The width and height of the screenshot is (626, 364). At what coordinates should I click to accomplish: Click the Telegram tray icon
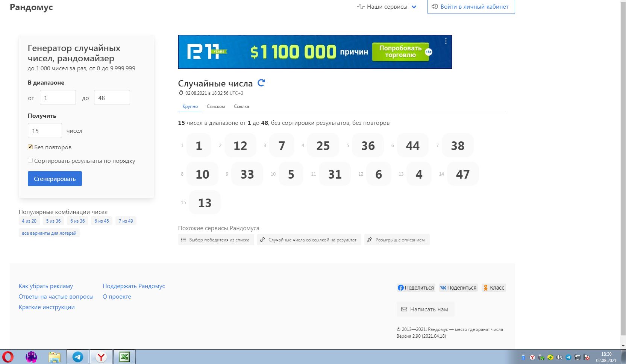tap(568, 357)
